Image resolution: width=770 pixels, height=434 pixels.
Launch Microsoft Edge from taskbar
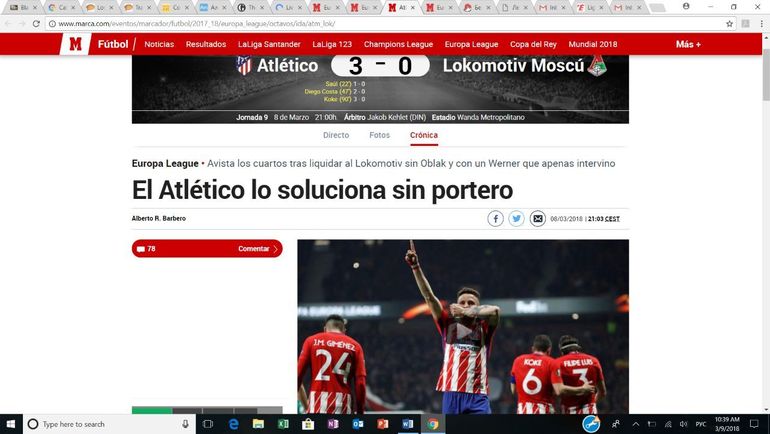pos(234,424)
